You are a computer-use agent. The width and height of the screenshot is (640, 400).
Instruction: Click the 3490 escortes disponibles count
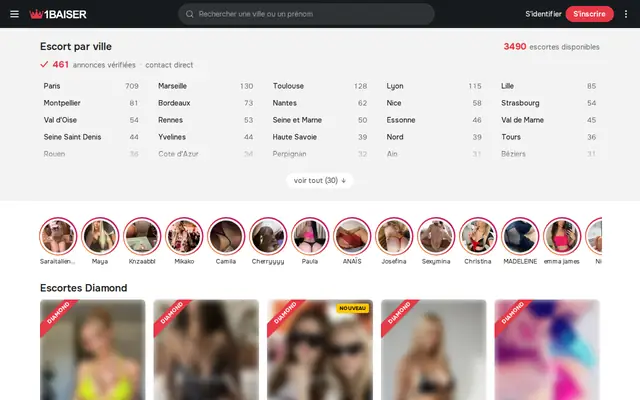(551, 47)
